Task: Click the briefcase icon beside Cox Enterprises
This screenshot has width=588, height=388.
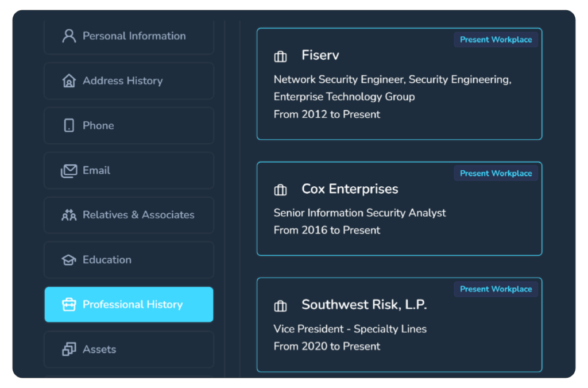Action: [x=280, y=190]
